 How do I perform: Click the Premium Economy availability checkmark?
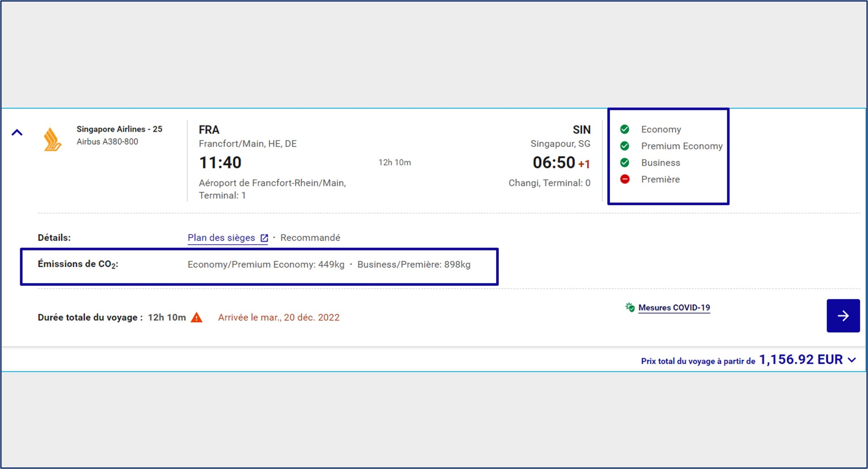click(x=624, y=146)
